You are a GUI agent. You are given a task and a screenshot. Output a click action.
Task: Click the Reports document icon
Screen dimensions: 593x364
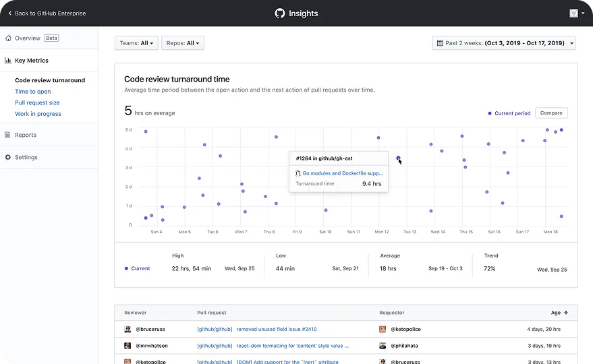click(7, 135)
